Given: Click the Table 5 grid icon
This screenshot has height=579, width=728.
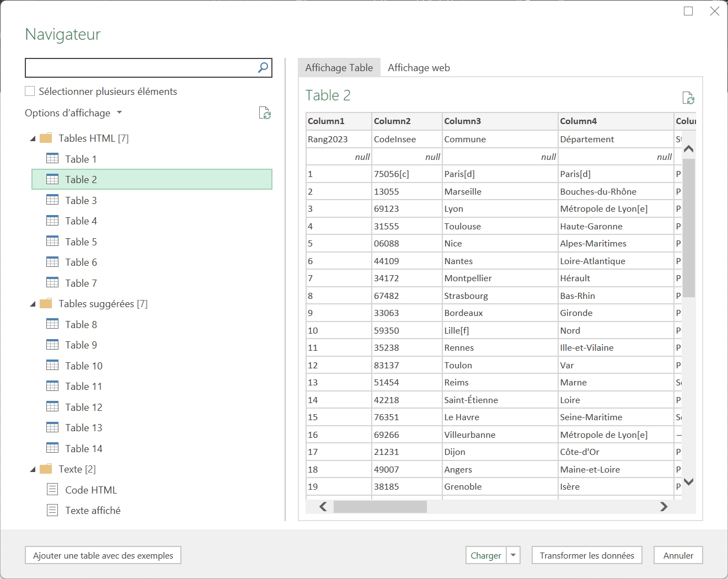Looking at the screenshot, I should click(x=52, y=242).
